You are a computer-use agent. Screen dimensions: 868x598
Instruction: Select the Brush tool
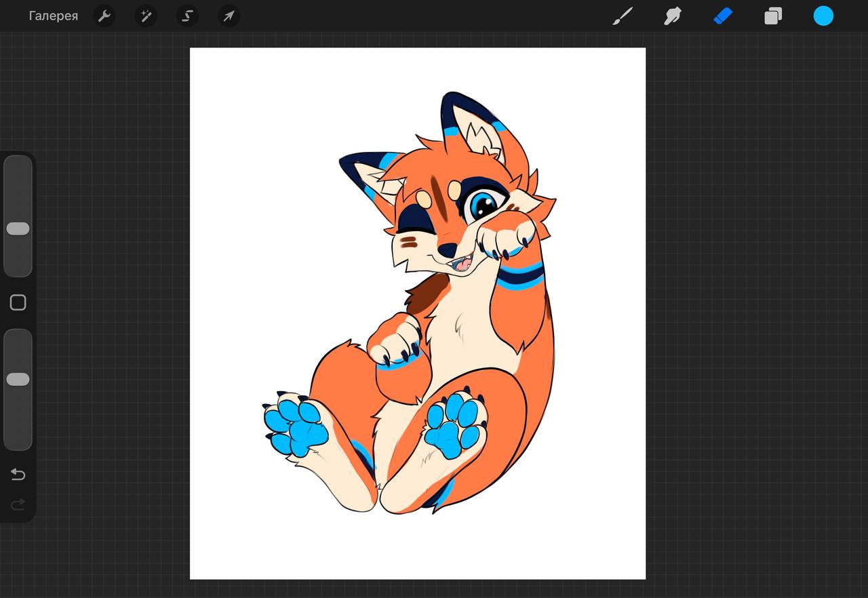point(623,16)
